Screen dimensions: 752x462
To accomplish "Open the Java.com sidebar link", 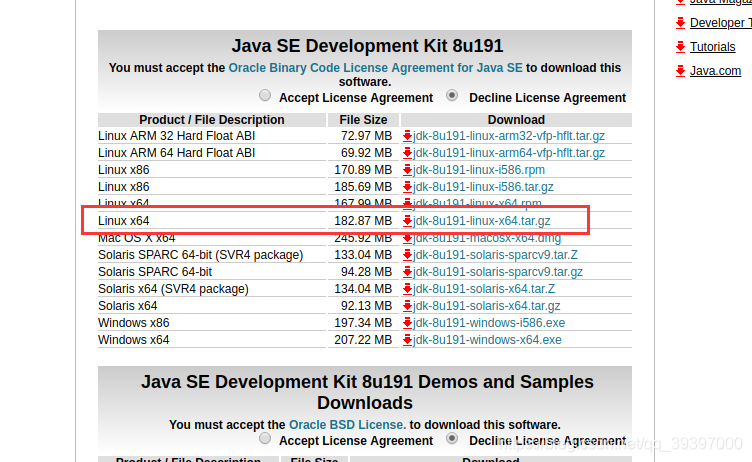I will (715, 71).
